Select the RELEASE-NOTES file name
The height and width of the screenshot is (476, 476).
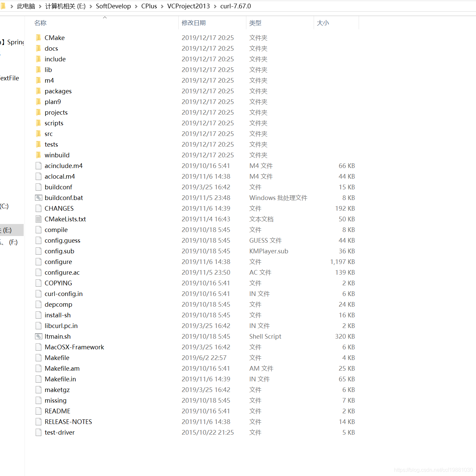pyautogui.click(x=68, y=422)
